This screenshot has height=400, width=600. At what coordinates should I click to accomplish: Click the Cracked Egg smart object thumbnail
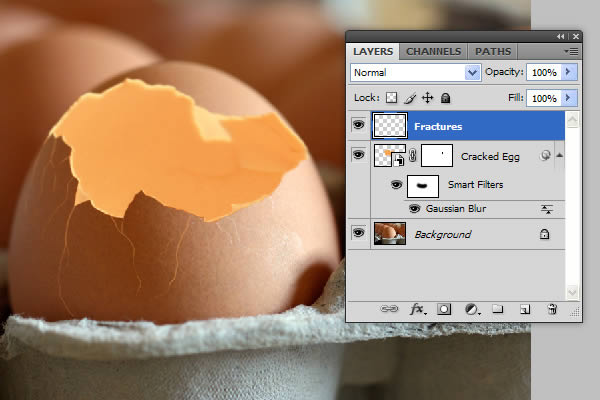coord(390,155)
